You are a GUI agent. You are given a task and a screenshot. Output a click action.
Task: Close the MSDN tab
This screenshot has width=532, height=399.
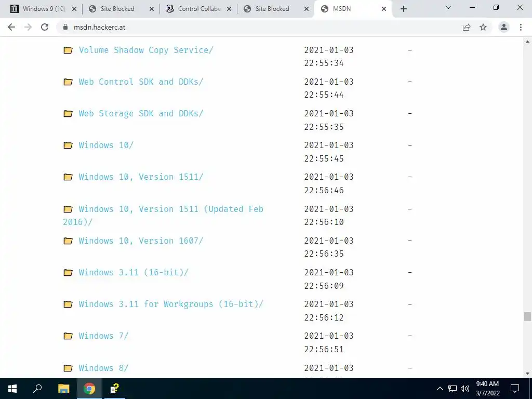pyautogui.click(x=384, y=9)
